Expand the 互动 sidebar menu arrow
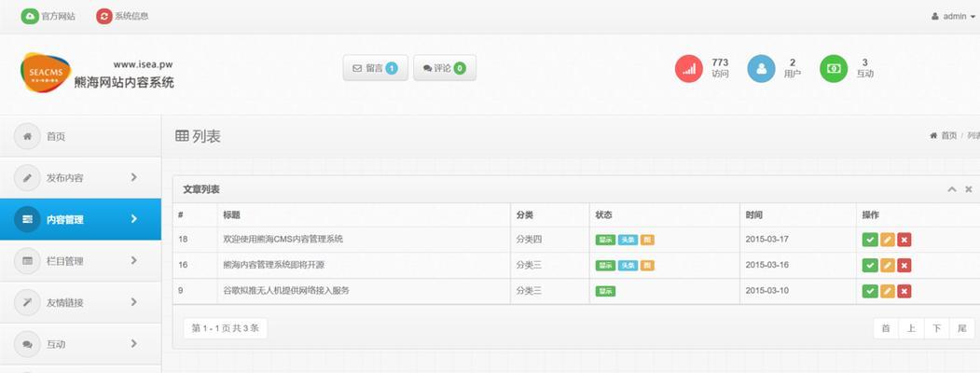This screenshot has height=373, width=980. [x=133, y=344]
